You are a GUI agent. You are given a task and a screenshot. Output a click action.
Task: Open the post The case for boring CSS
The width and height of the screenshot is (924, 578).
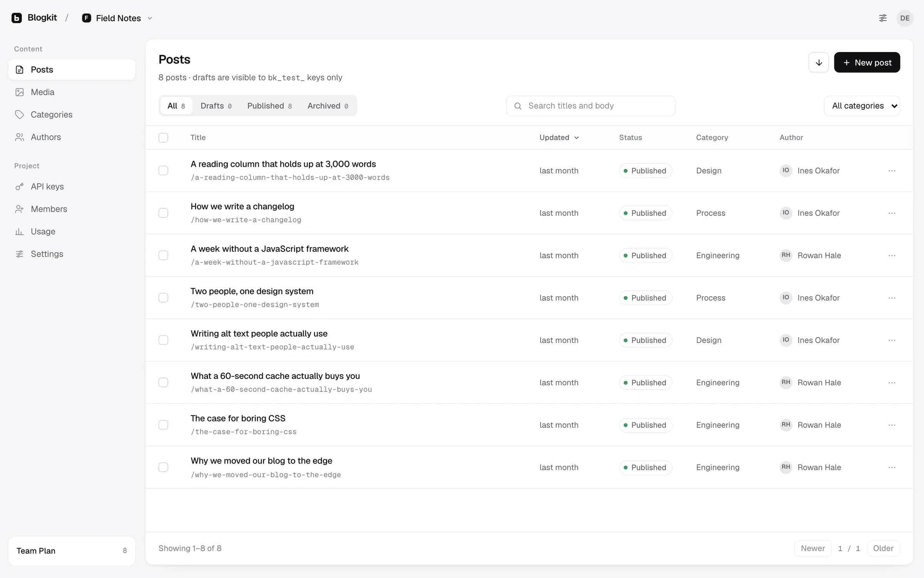point(238,418)
